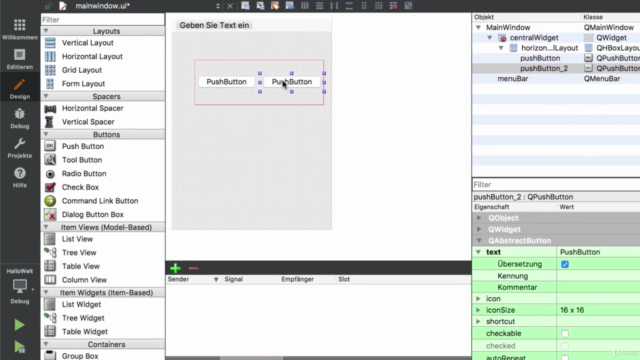Image resolution: width=640 pixels, height=360 pixels.
Task: Open the Debug mode with bug icon
Action: coord(20,118)
